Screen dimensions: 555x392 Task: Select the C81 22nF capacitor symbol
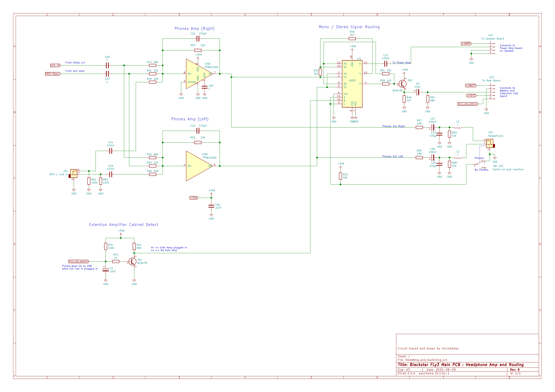(211, 206)
